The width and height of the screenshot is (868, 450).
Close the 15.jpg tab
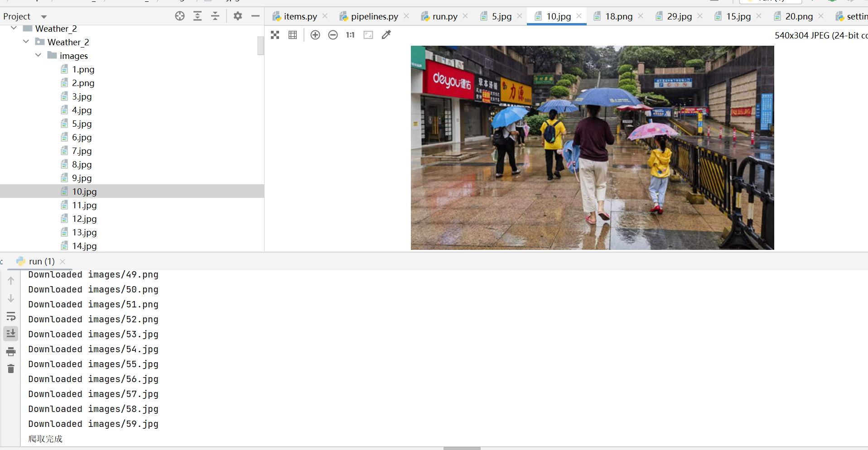pyautogui.click(x=759, y=16)
